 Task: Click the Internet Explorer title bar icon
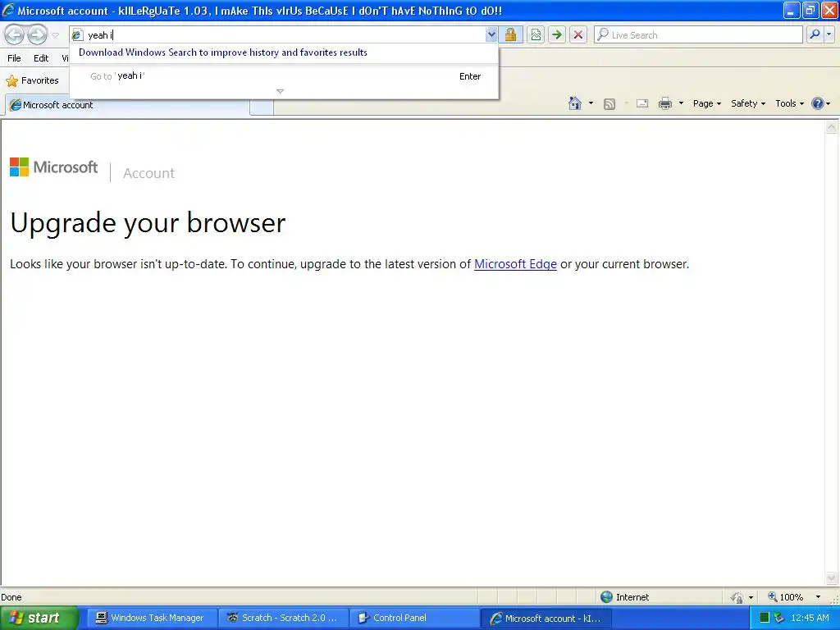(8, 10)
